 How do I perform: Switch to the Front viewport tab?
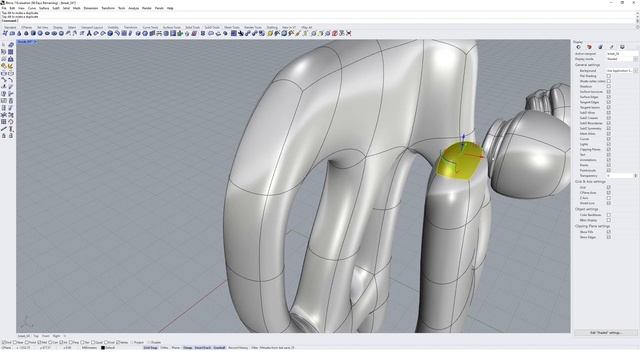pos(46,336)
